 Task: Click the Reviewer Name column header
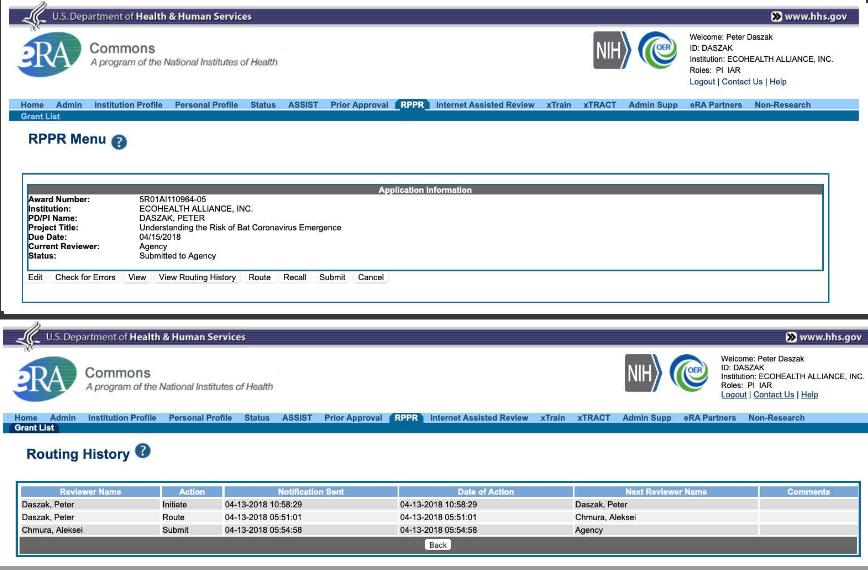pos(90,492)
